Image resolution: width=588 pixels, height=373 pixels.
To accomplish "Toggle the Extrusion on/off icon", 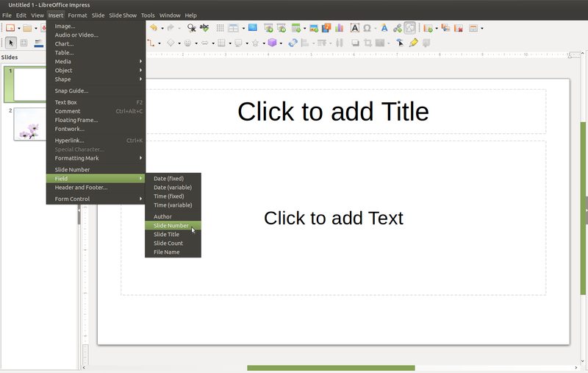I will point(426,43).
